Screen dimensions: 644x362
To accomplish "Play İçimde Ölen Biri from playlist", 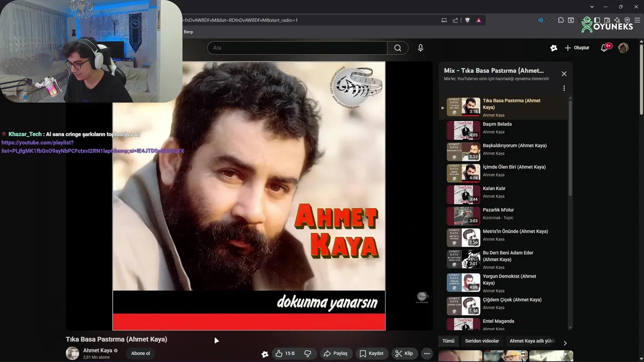I will [x=503, y=172].
